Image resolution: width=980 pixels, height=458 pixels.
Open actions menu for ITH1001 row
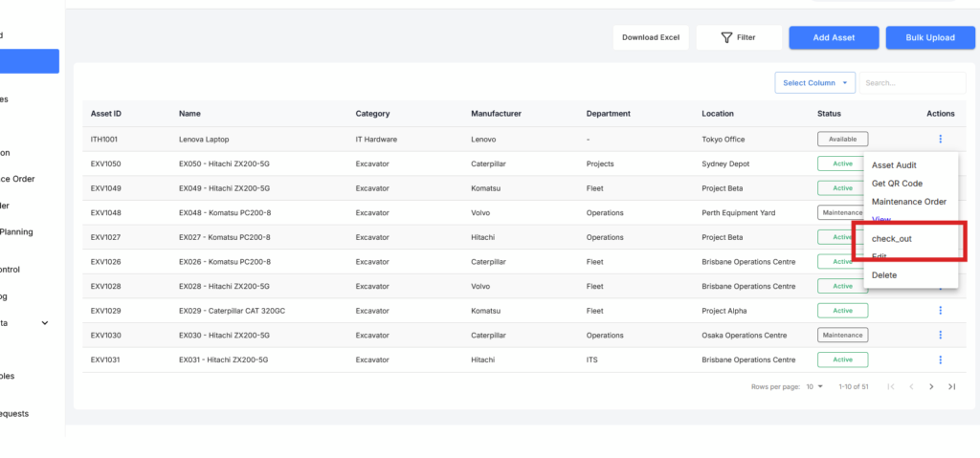pos(940,139)
